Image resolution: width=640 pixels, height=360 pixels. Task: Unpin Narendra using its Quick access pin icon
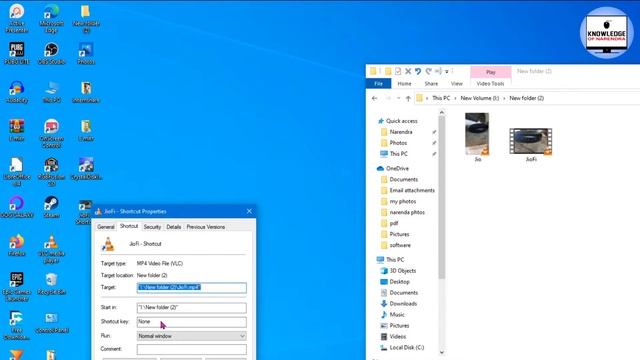[x=434, y=132]
